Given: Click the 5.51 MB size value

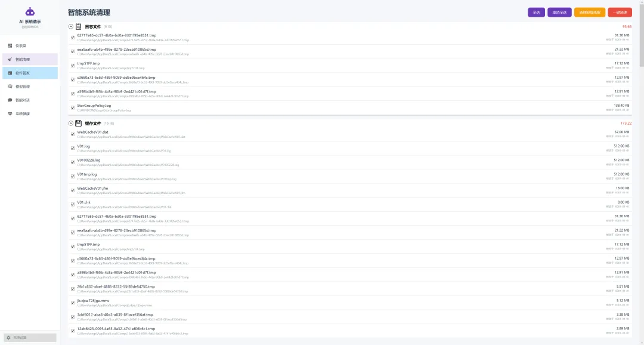Looking at the screenshot, I should click(x=623, y=287).
